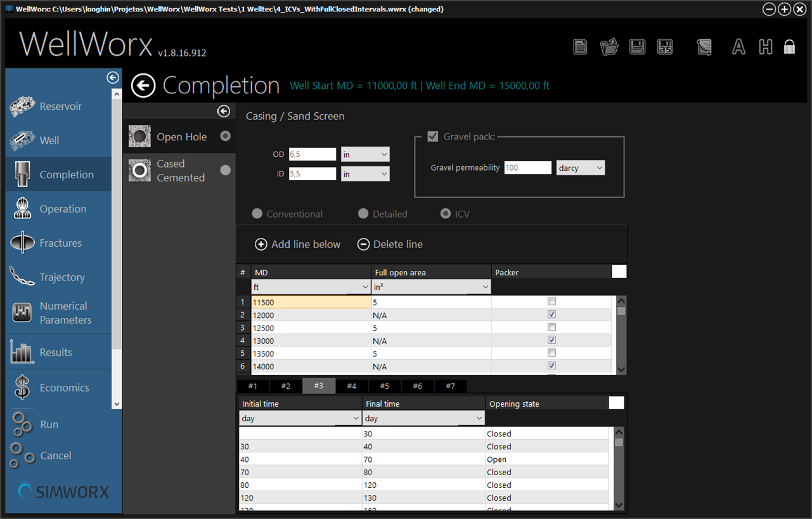The width and height of the screenshot is (812, 519).
Task: Toggle the Gravel pack checkbox
Action: click(x=433, y=136)
